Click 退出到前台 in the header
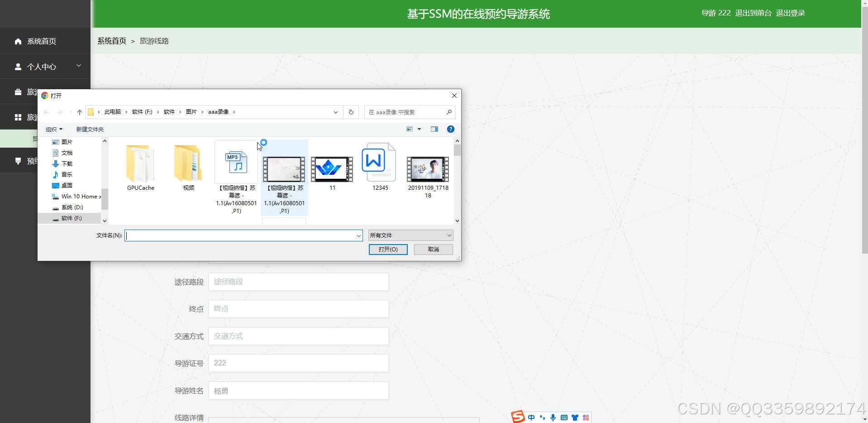 753,13
